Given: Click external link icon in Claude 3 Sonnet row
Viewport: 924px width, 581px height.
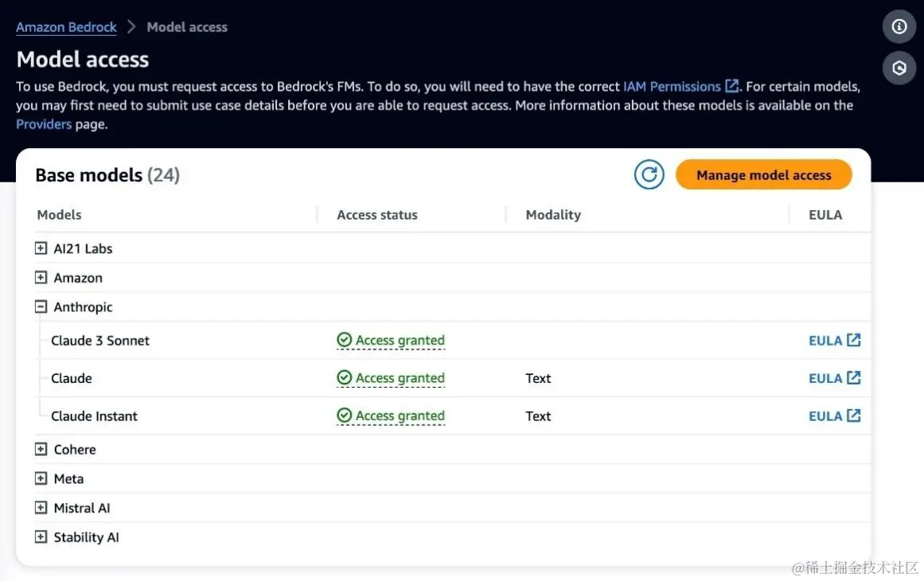Looking at the screenshot, I should coord(853,340).
